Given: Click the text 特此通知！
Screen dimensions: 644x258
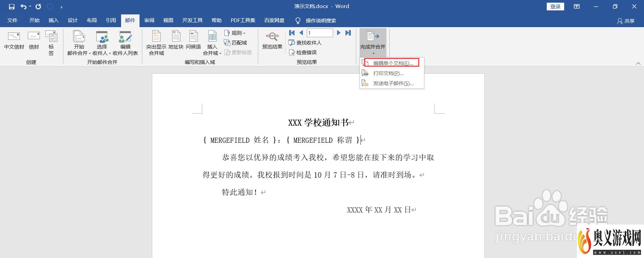Looking at the screenshot, I should click(240, 192).
